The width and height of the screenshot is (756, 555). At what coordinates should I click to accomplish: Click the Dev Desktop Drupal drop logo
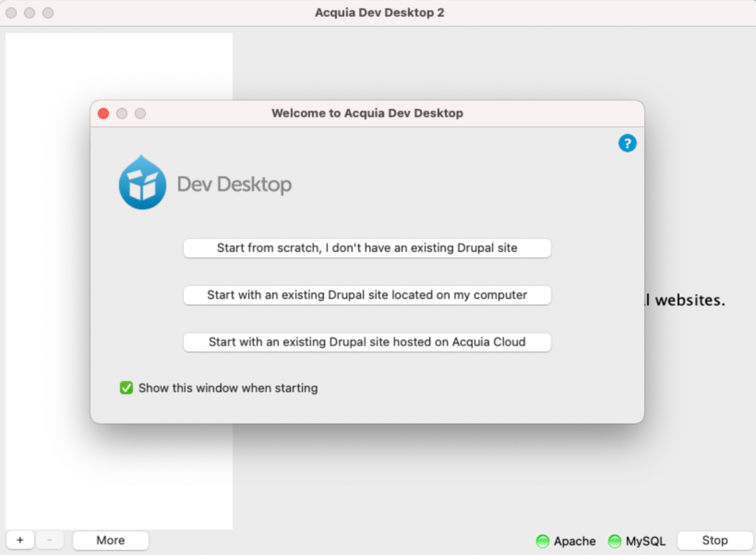142,182
